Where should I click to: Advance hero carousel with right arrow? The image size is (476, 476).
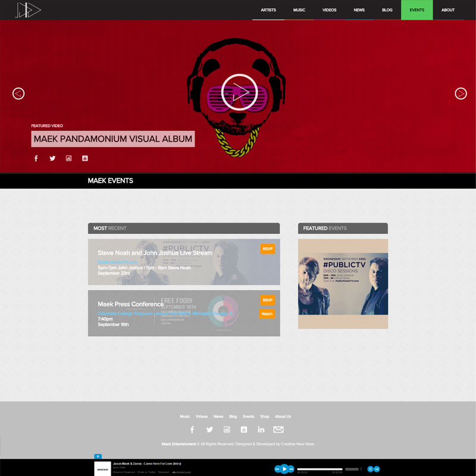[461, 93]
